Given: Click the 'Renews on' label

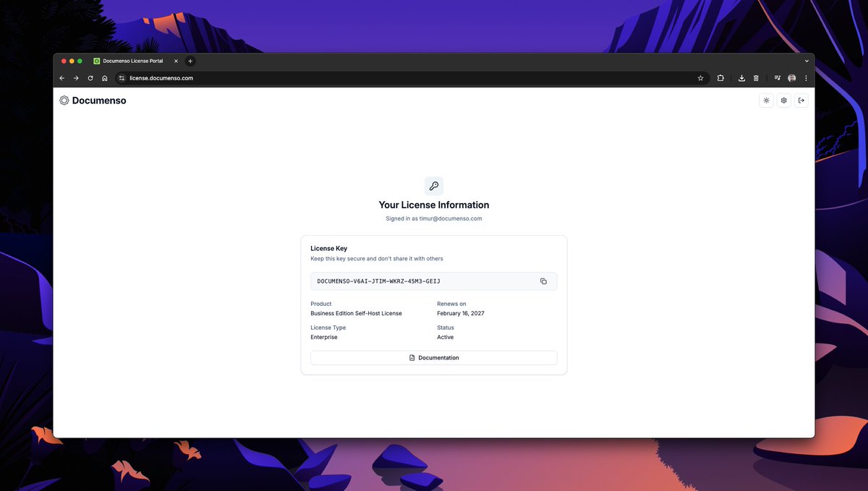Looking at the screenshot, I should pyautogui.click(x=451, y=304).
